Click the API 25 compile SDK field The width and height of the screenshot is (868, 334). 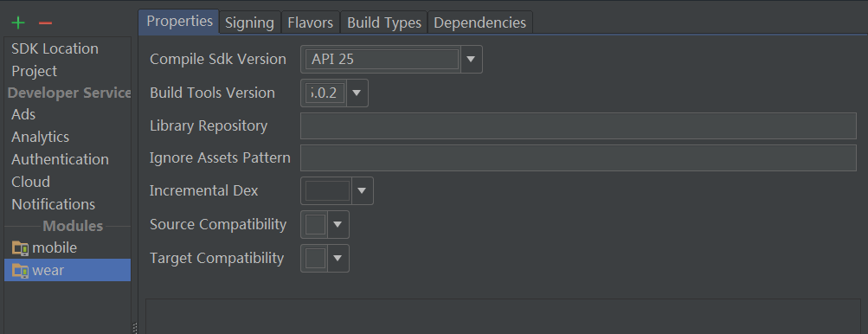382,59
